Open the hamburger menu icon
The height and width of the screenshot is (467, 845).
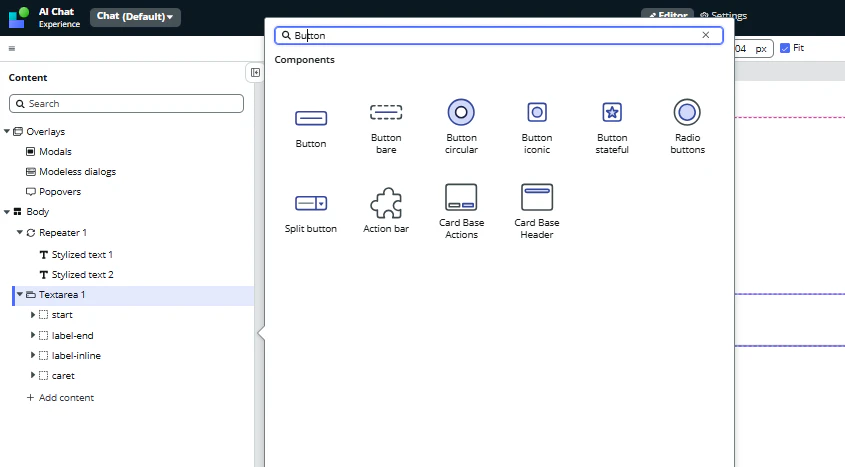tap(12, 48)
